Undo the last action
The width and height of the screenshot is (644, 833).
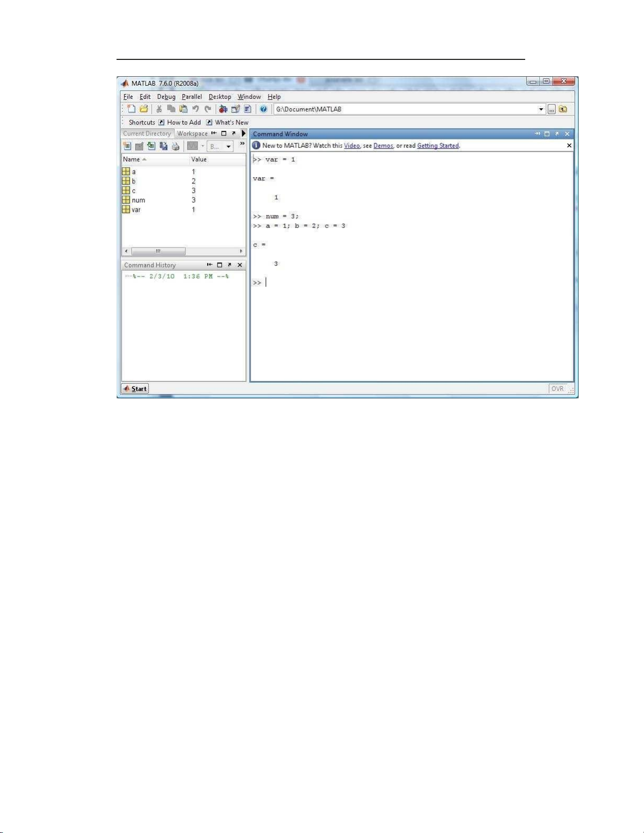(x=196, y=109)
